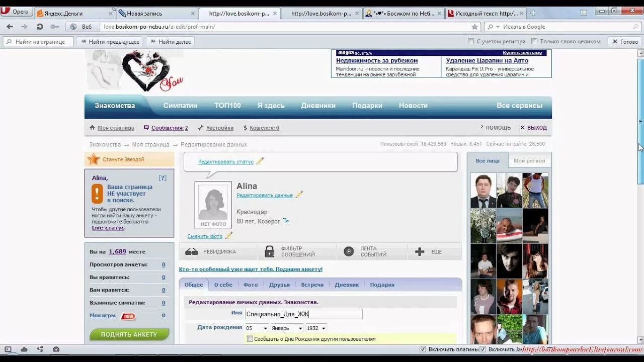Viewport: 644px width, 362px height.
Task: Open Opera Unite share icon in status bar
Action: (x=40, y=349)
